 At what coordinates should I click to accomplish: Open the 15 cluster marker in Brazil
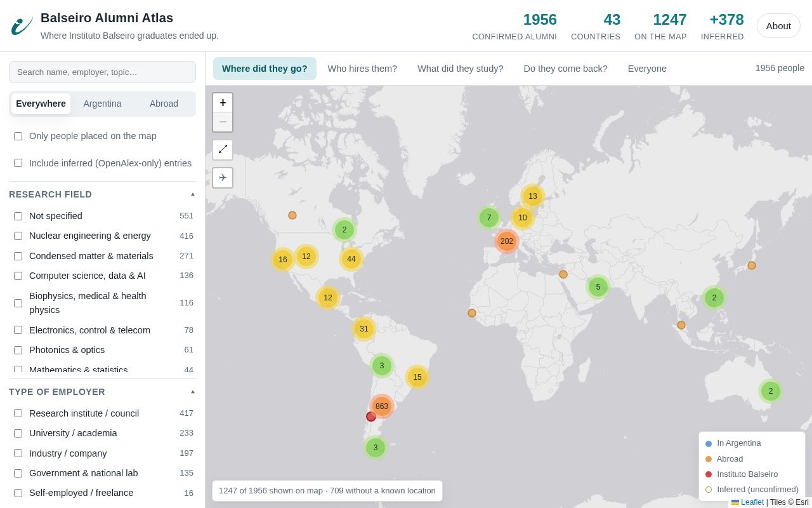point(417,377)
